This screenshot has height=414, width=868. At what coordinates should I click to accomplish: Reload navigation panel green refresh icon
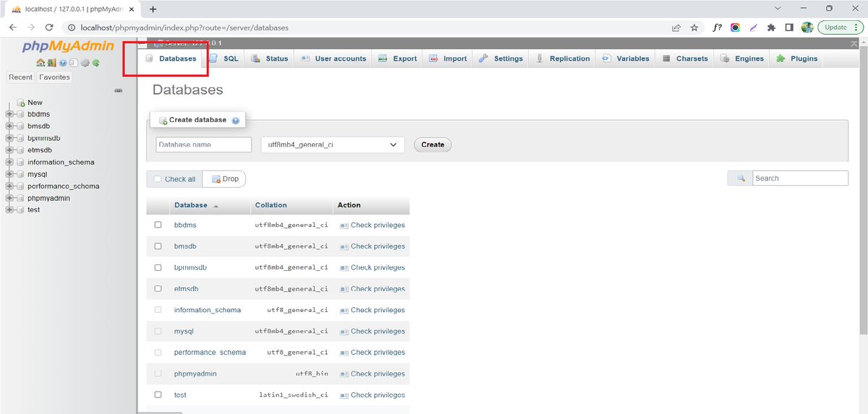click(x=95, y=63)
